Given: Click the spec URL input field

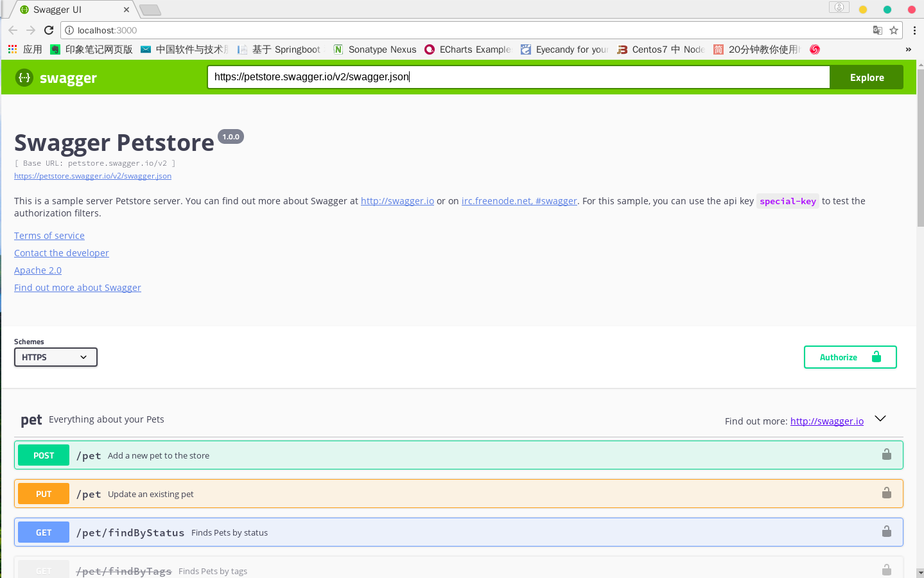Looking at the screenshot, I should 518,77.
